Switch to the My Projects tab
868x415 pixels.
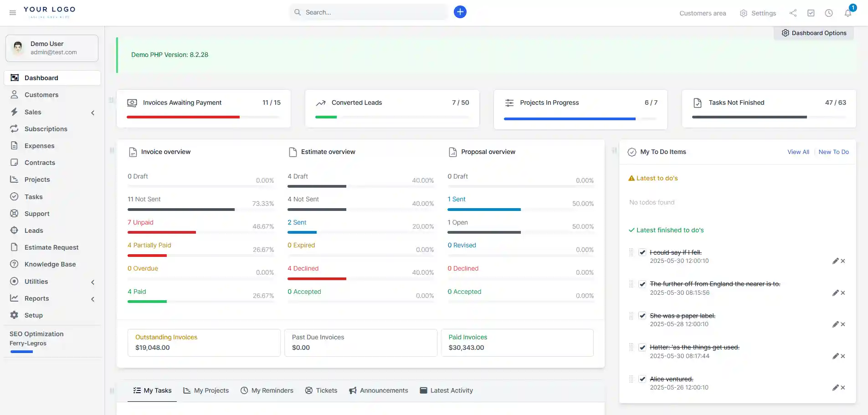point(206,390)
